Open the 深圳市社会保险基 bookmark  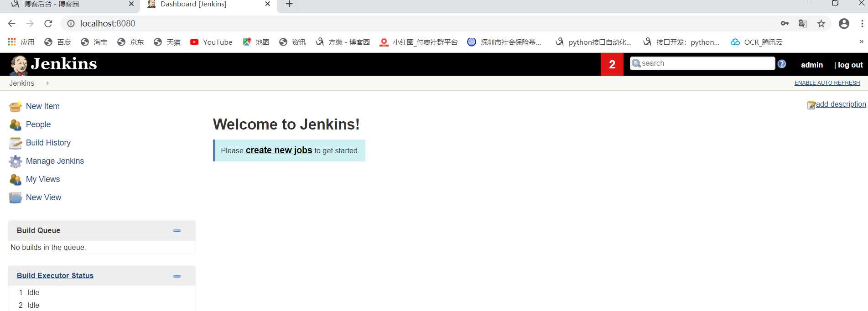pyautogui.click(x=504, y=42)
